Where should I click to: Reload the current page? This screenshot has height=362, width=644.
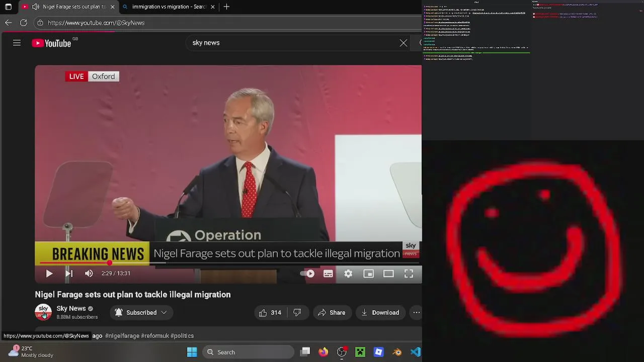23,23
